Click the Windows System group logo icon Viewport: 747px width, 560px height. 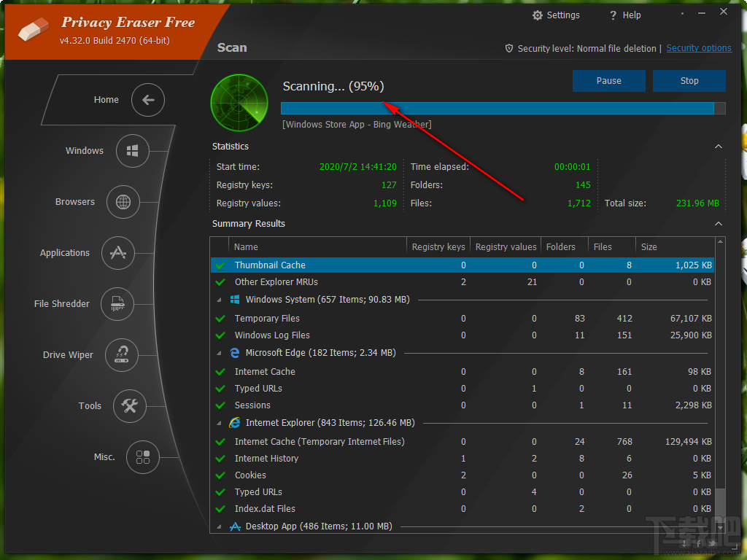coord(235,300)
